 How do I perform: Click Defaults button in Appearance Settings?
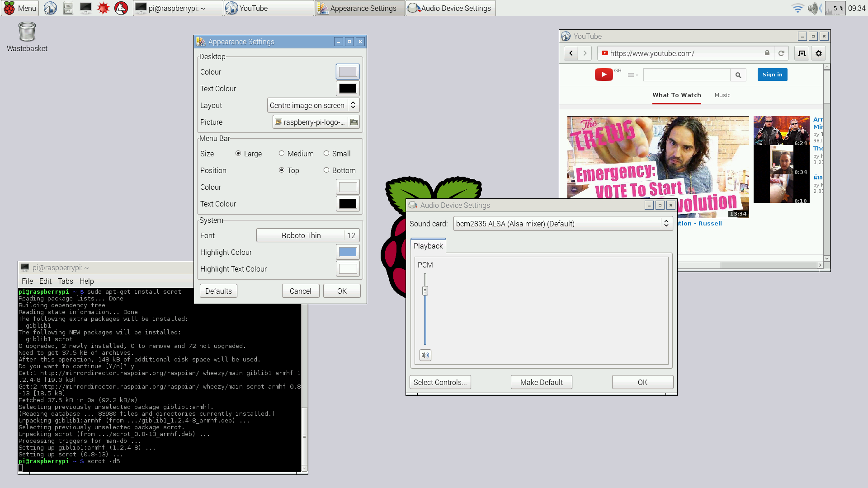[x=218, y=291]
